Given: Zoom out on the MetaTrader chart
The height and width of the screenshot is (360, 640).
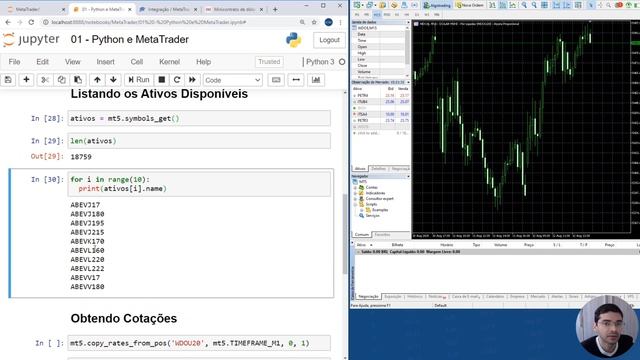Looking at the screenshot, I should [534, 5].
